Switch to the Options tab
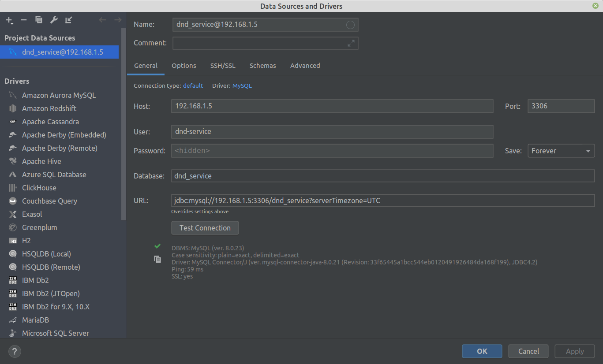This screenshot has width=603, height=364. point(184,66)
